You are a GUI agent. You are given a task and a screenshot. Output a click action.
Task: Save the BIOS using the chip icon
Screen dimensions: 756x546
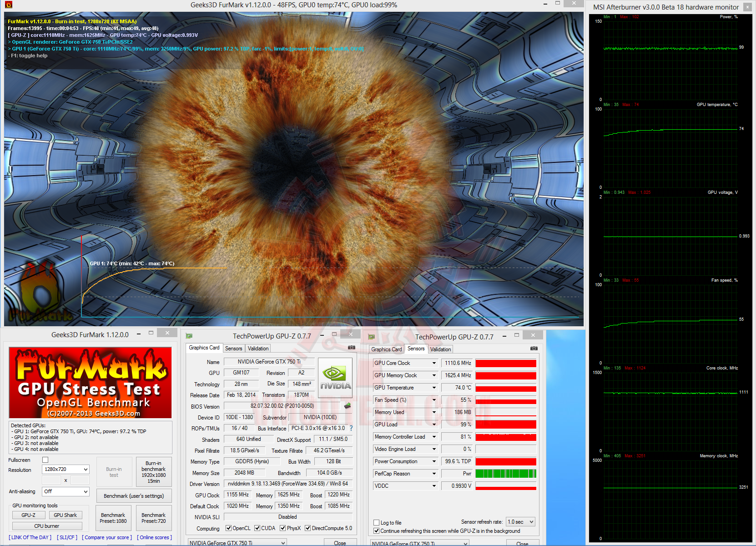[x=348, y=405]
